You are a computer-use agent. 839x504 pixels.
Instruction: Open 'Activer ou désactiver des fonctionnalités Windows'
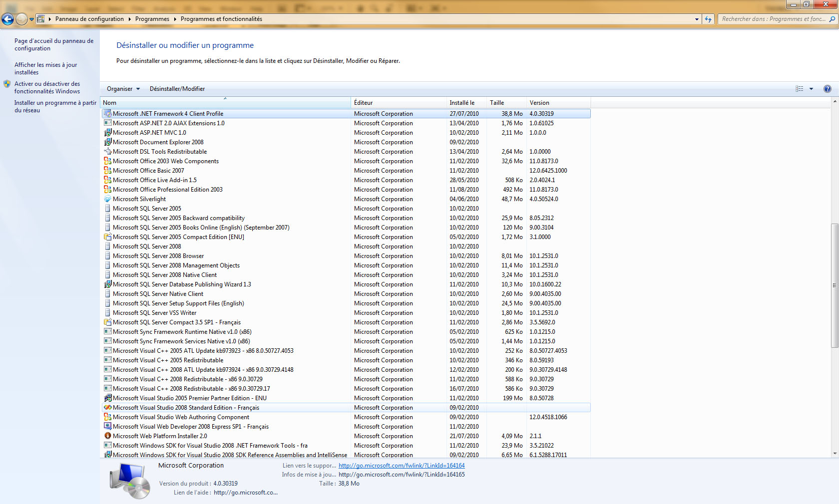pyautogui.click(x=47, y=87)
